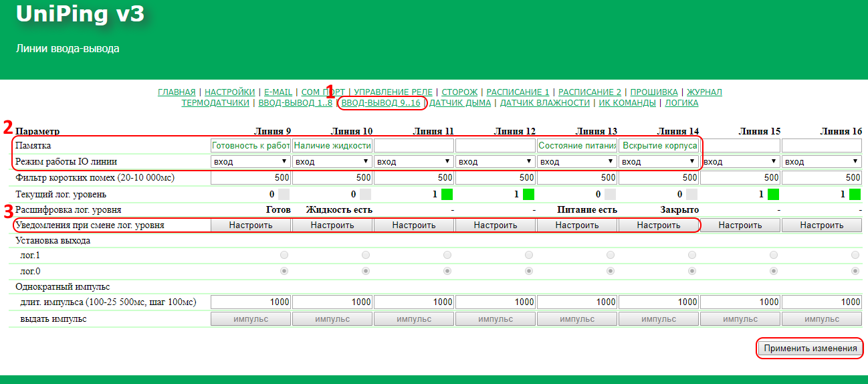Open ТЕРМОДАТЧИКИ page
The height and width of the screenshot is (384, 868).
pyautogui.click(x=215, y=103)
